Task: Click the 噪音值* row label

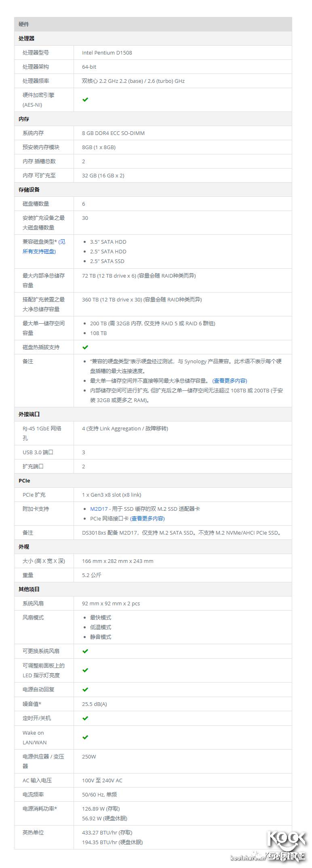Action: tap(32, 704)
